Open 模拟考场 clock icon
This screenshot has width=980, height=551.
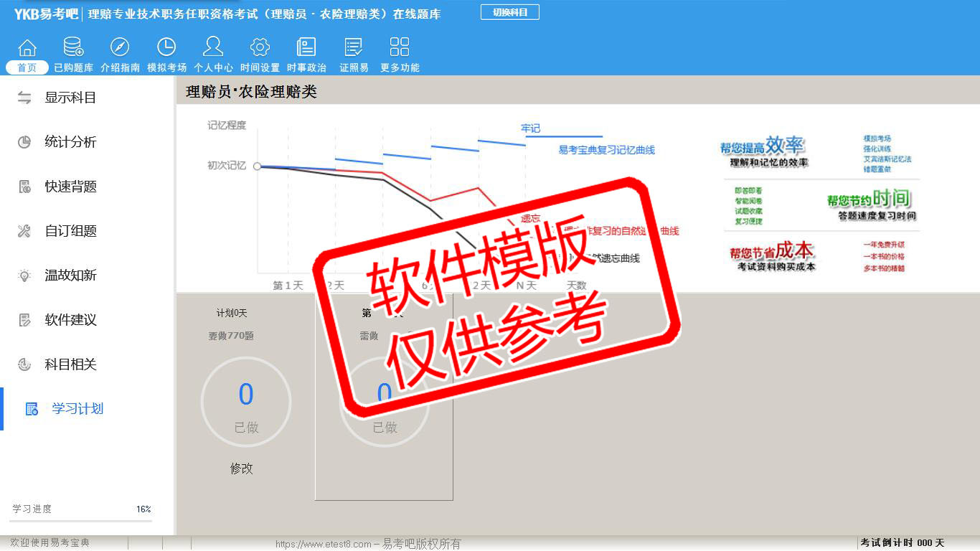tap(166, 48)
